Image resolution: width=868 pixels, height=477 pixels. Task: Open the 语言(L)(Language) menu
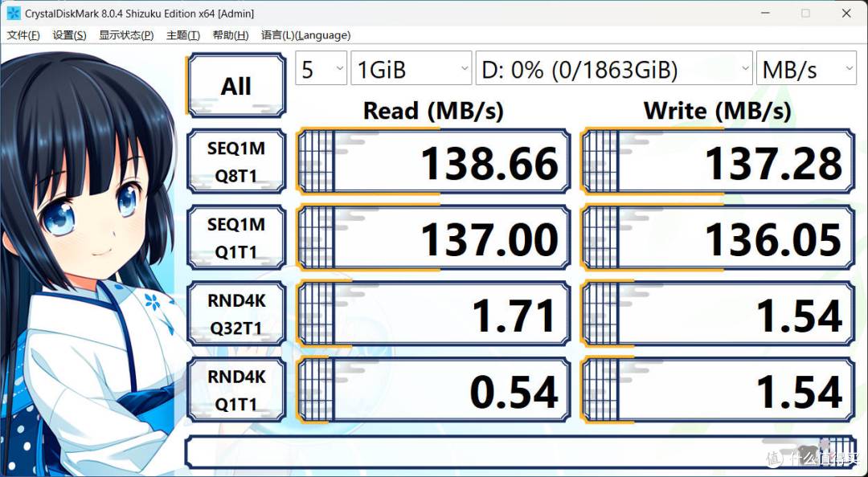305,35
